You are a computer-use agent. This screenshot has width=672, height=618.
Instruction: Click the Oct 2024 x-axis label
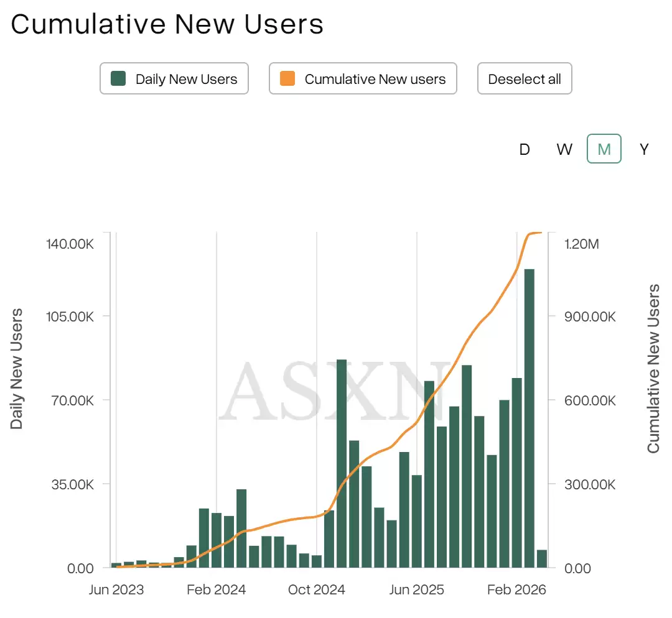pos(317,590)
